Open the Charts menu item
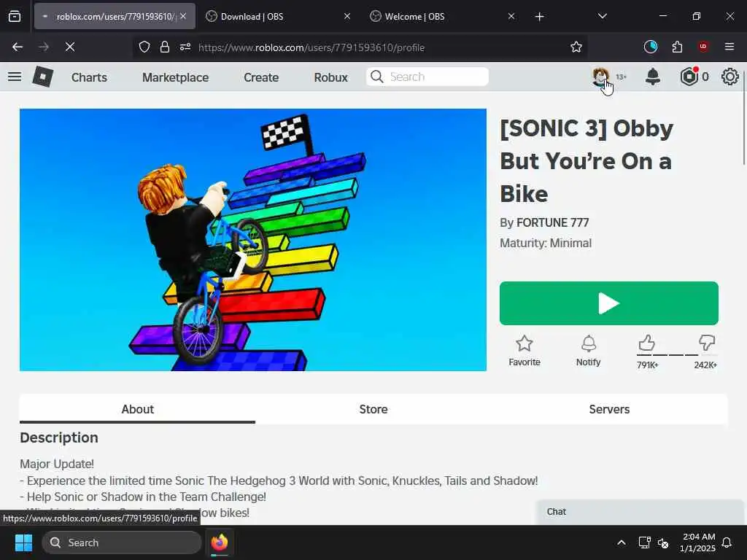The image size is (747, 560). (x=89, y=77)
